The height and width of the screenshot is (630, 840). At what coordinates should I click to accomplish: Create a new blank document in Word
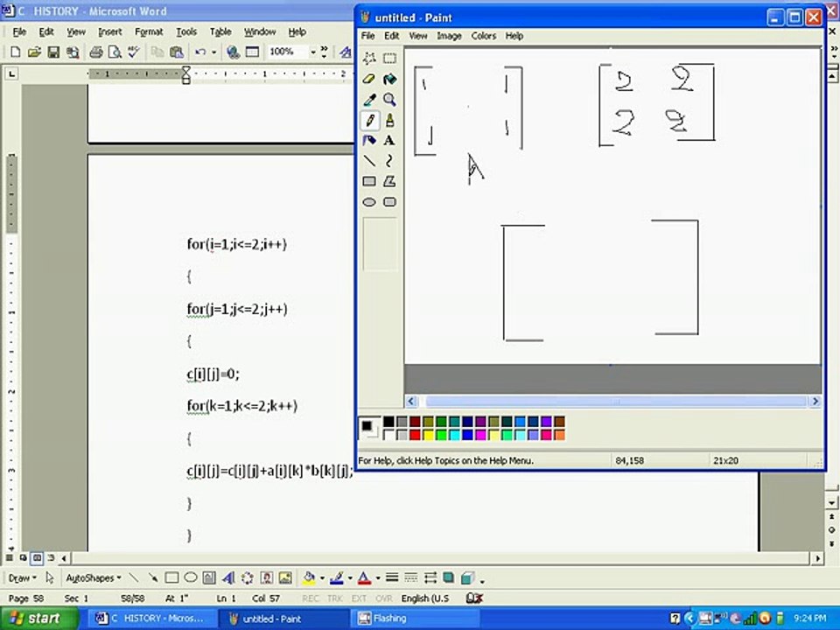(x=16, y=52)
